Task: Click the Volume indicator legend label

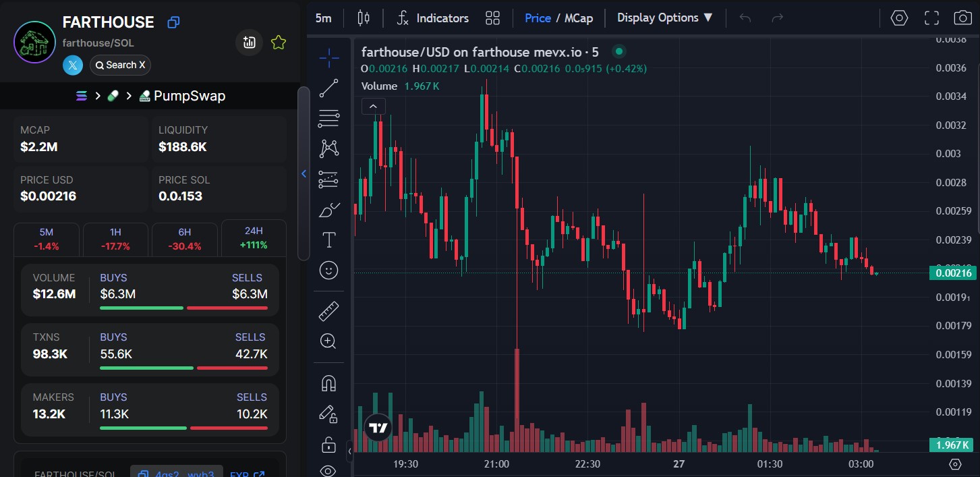Action: coord(379,86)
